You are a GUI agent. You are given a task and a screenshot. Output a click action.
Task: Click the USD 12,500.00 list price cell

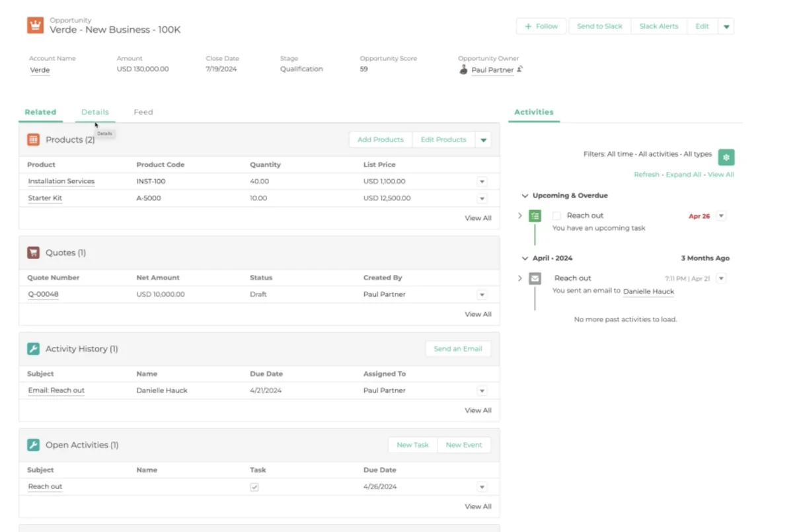click(x=387, y=198)
